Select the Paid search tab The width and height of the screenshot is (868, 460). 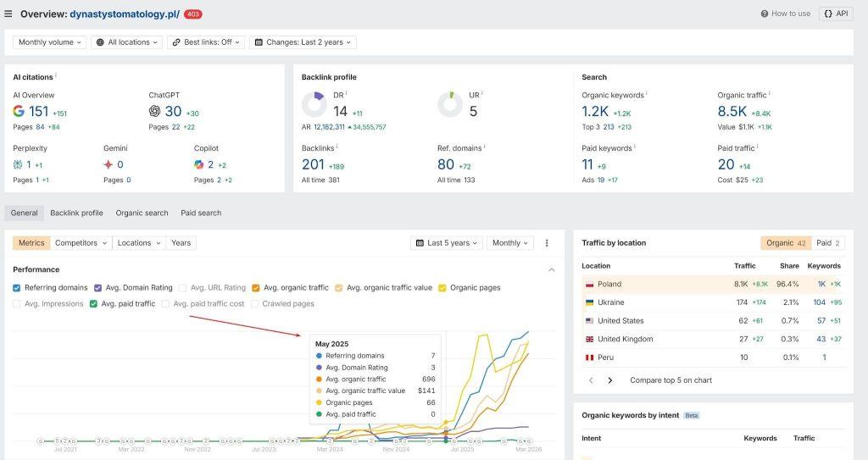point(201,213)
